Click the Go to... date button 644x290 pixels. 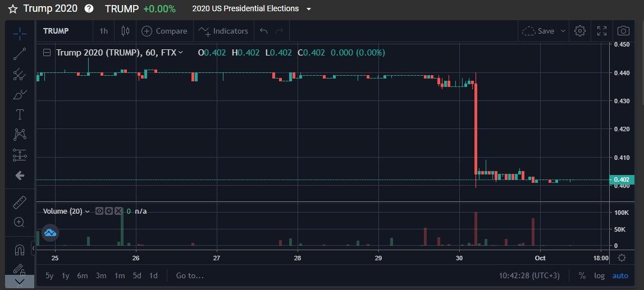(x=190, y=275)
